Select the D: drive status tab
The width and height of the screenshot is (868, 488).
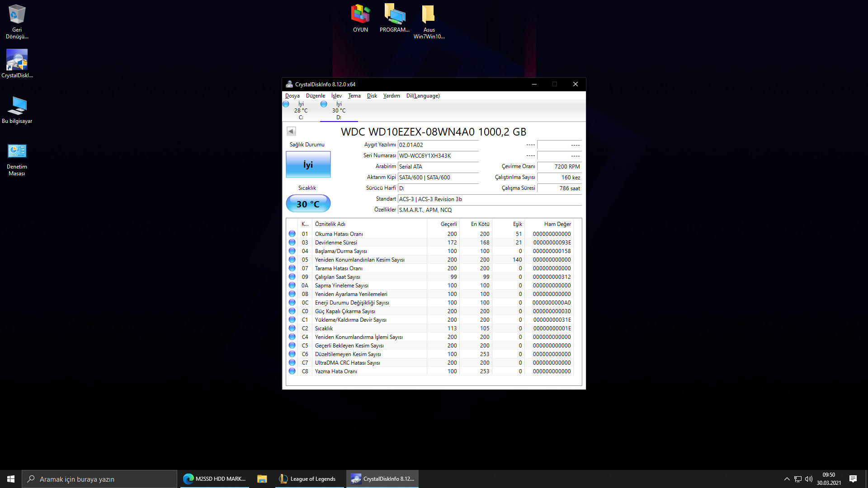click(338, 111)
